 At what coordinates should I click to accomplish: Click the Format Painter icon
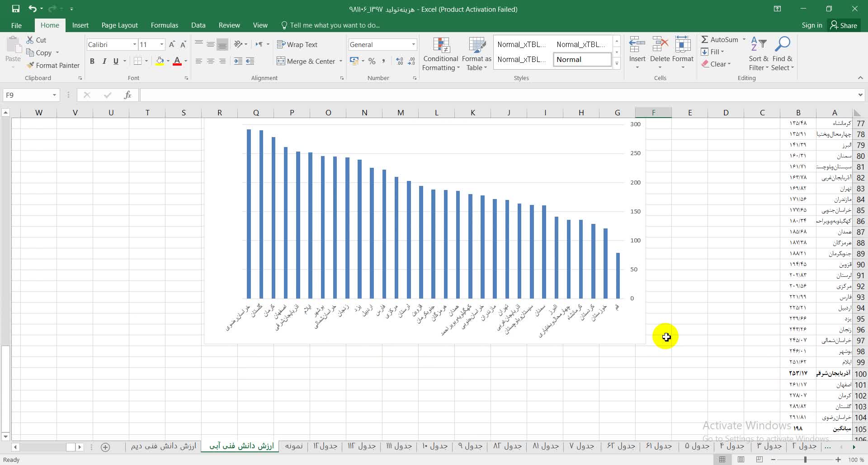click(31, 66)
